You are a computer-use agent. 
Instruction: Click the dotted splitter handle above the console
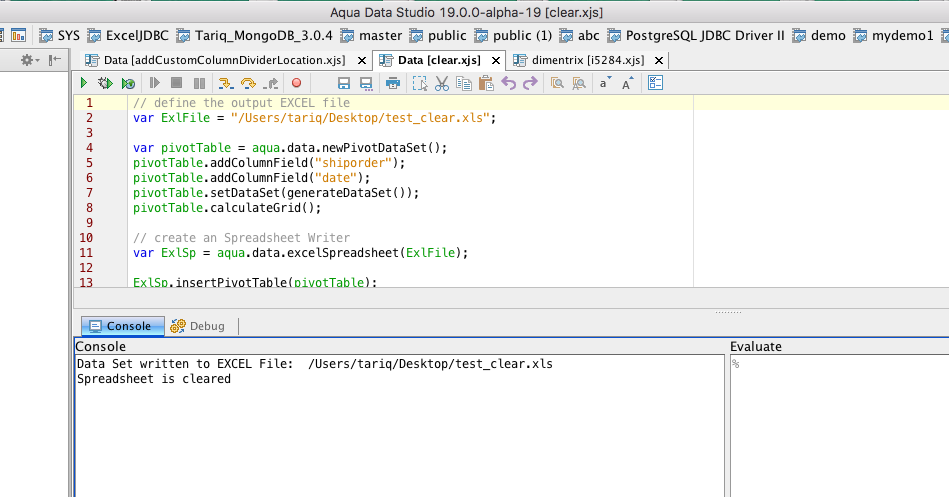click(728, 312)
